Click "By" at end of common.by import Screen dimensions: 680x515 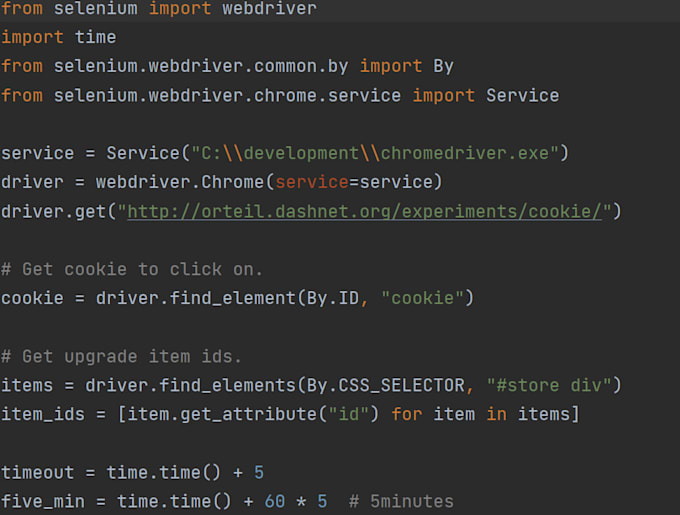(x=443, y=66)
